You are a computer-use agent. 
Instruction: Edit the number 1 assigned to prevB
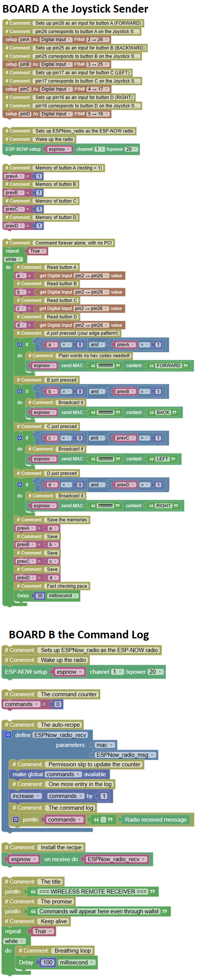point(39,193)
